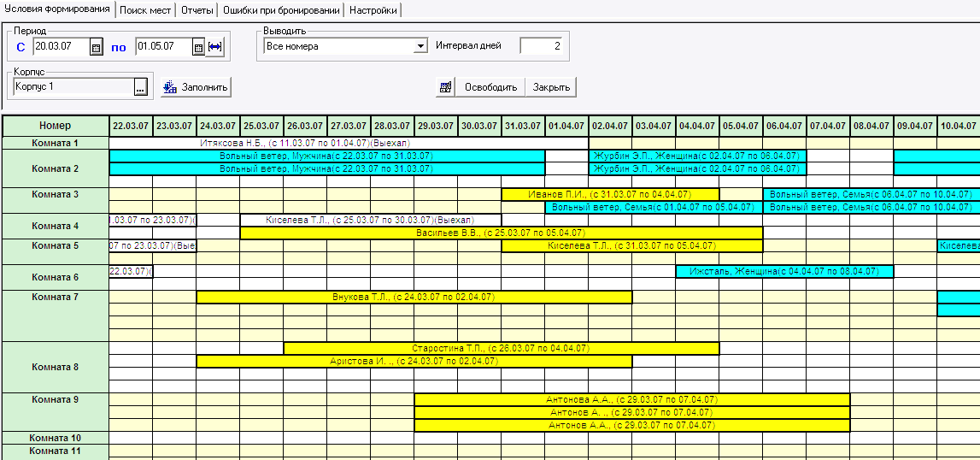This screenshot has height=460, width=980.
Task: Open calendar picker for end date 01.05.07
Action: pos(198,47)
